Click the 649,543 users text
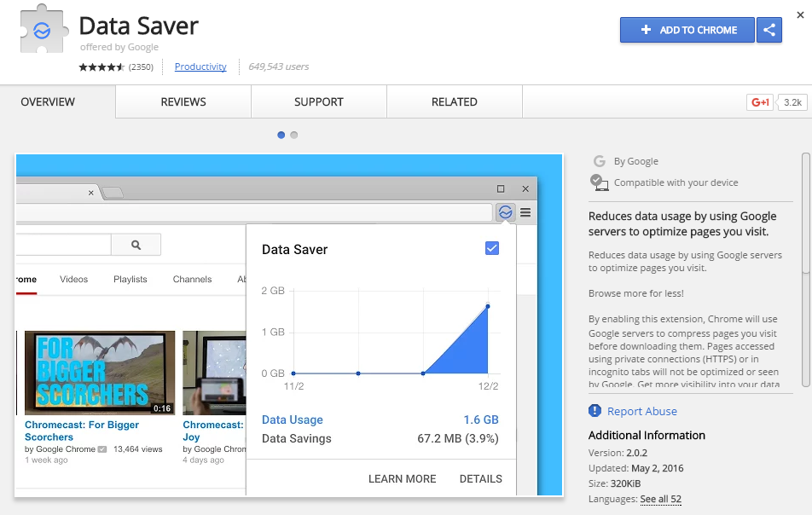This screenshot has width=812, height=515. tap(279, 67)
